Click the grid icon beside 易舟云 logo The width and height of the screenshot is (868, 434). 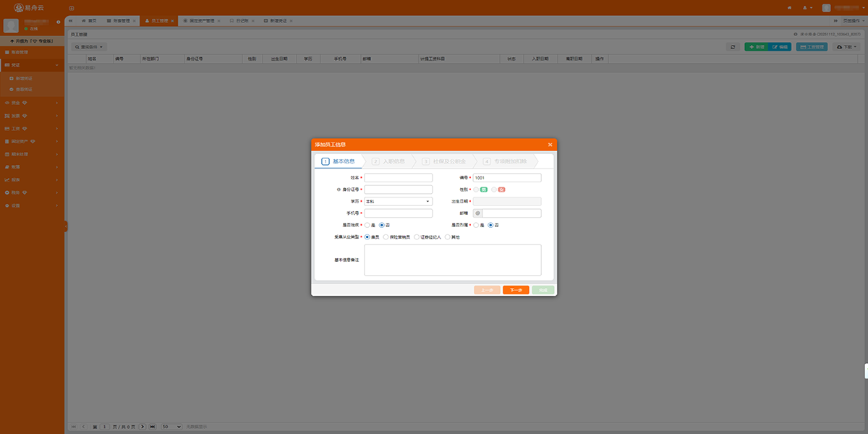click(x=71, y=7)
